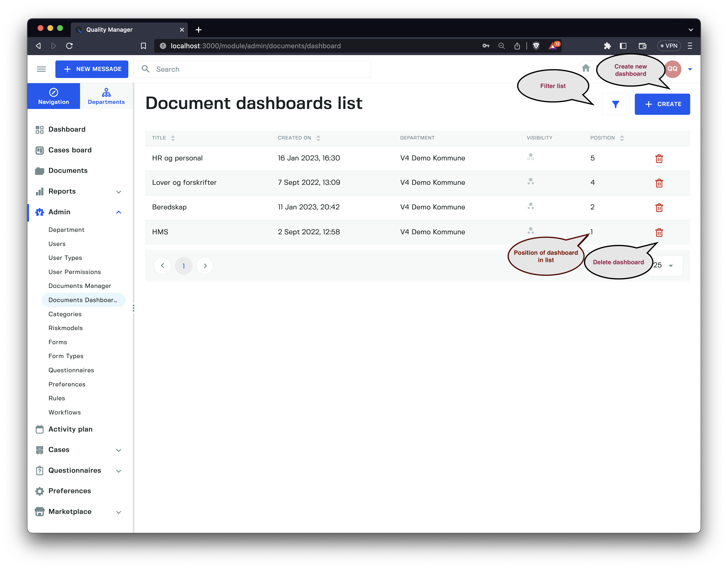Viewport: 728px width, 569px height.
Task: Click the QQ user avatar
Action: 672,69
